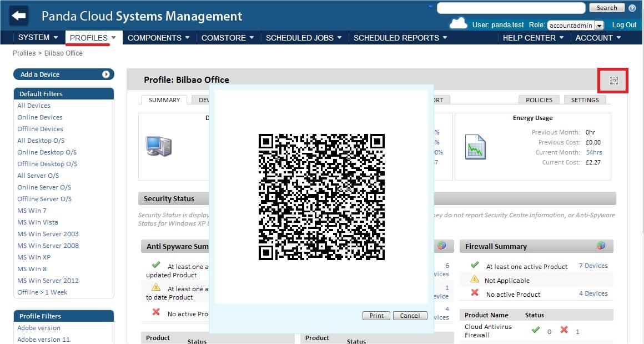Select the Online Devices filter
Image resolution: width=644 pixels, height=344 pixels.
coord(40,117)
